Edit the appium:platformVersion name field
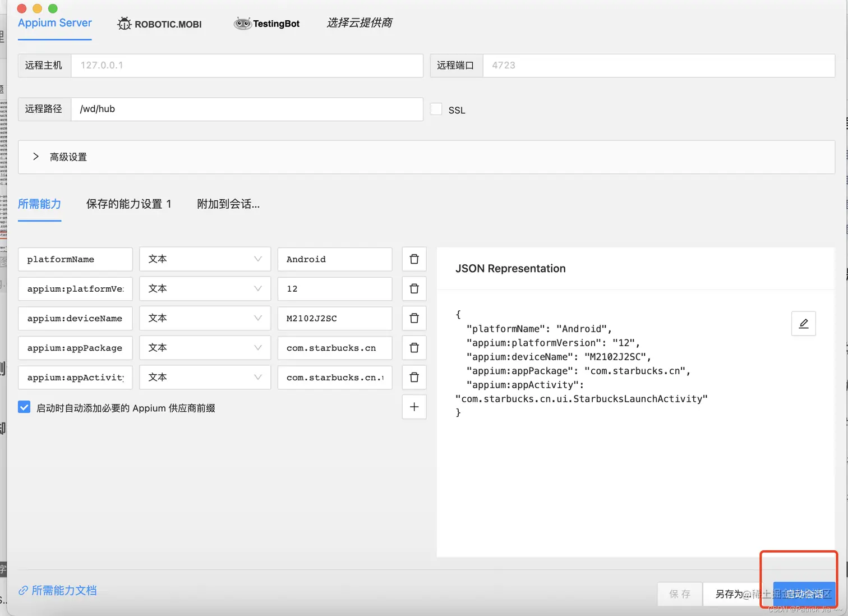848x616 pixels. pyautogui.click(x=75, y=288)
